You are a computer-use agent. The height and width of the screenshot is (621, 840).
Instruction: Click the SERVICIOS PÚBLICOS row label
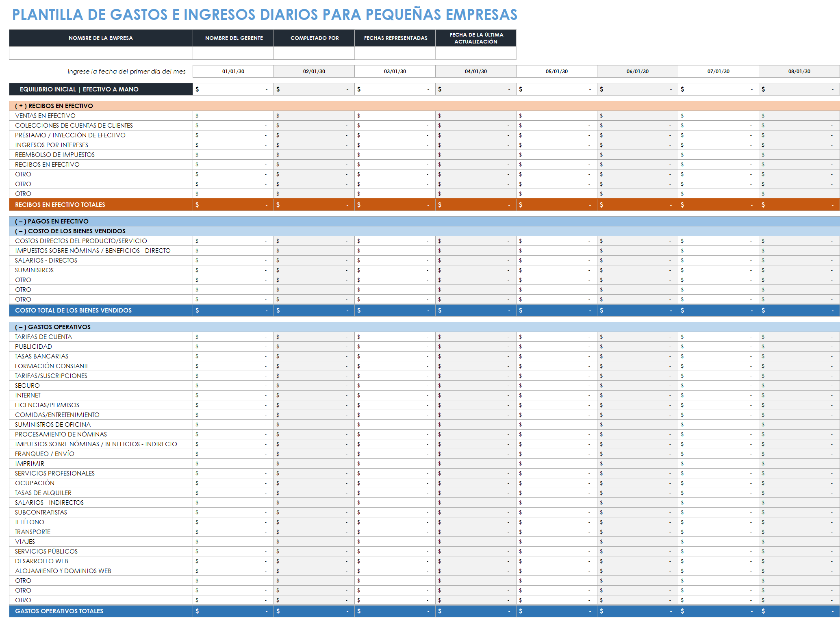pyautogui.click(x=46, y=552)
